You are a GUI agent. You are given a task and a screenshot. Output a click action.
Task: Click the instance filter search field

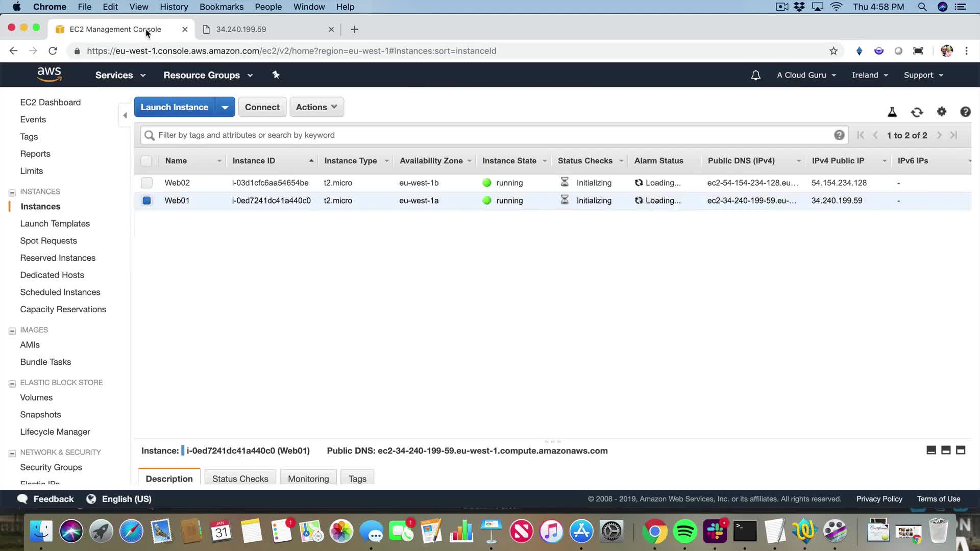(490, 135)
